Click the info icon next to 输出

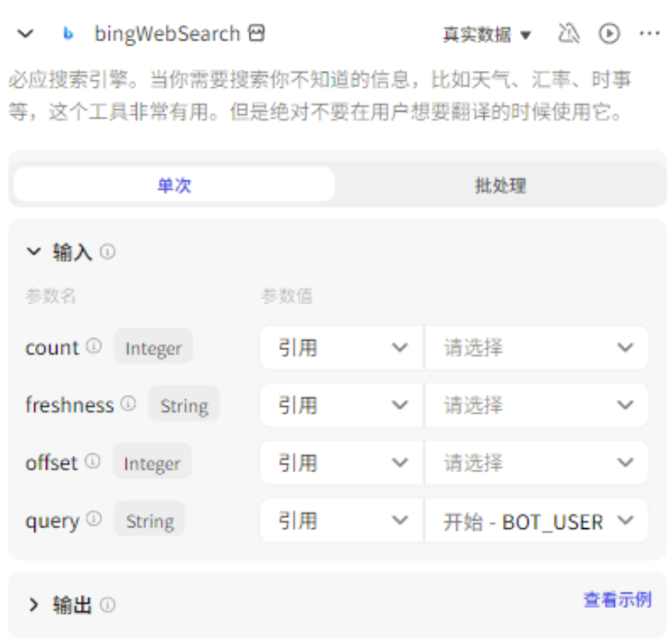click(107, 605)
